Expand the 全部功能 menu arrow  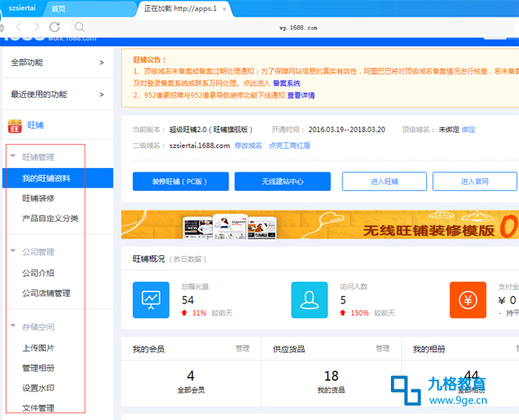coord(101,63)
